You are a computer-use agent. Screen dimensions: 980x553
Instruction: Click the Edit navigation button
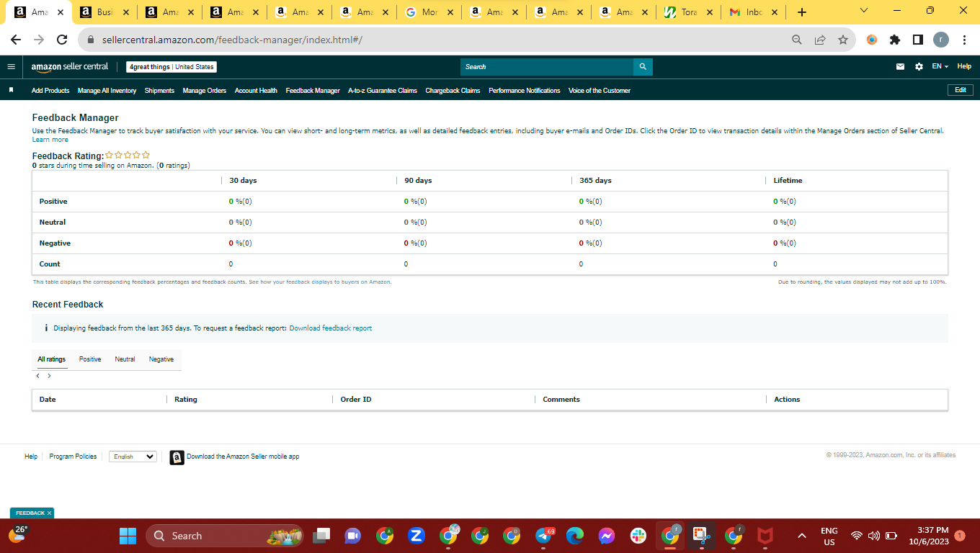tap(961, 90)
